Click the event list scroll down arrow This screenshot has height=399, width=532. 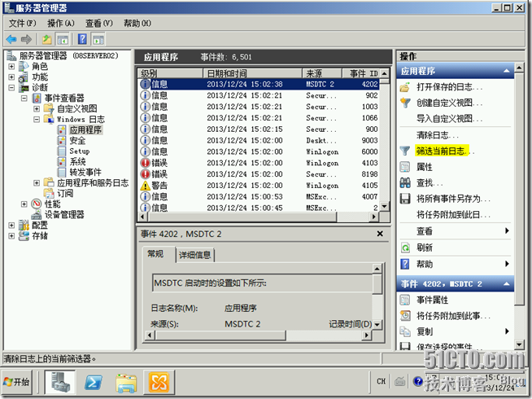pyautogui.click(x=385, y=206)
